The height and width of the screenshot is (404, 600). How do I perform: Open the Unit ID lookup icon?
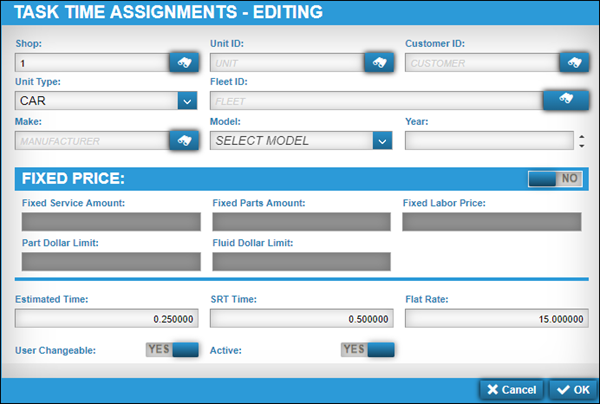378,62
